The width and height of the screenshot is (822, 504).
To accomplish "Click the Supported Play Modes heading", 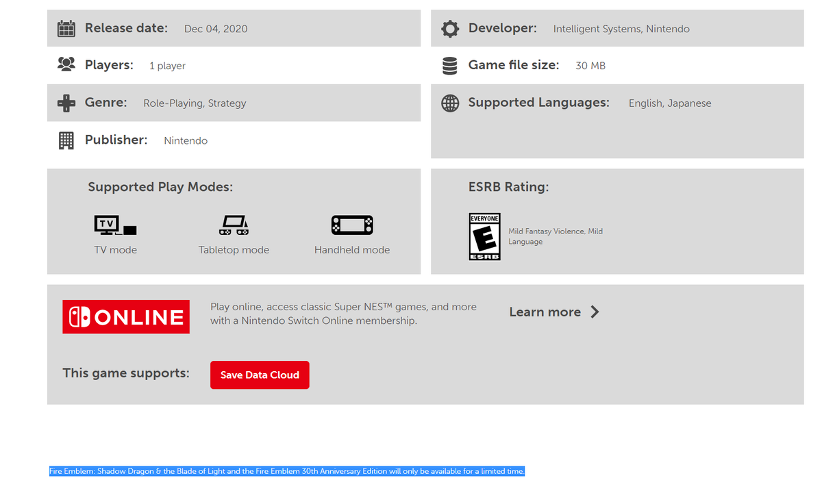I will point(160,187).
